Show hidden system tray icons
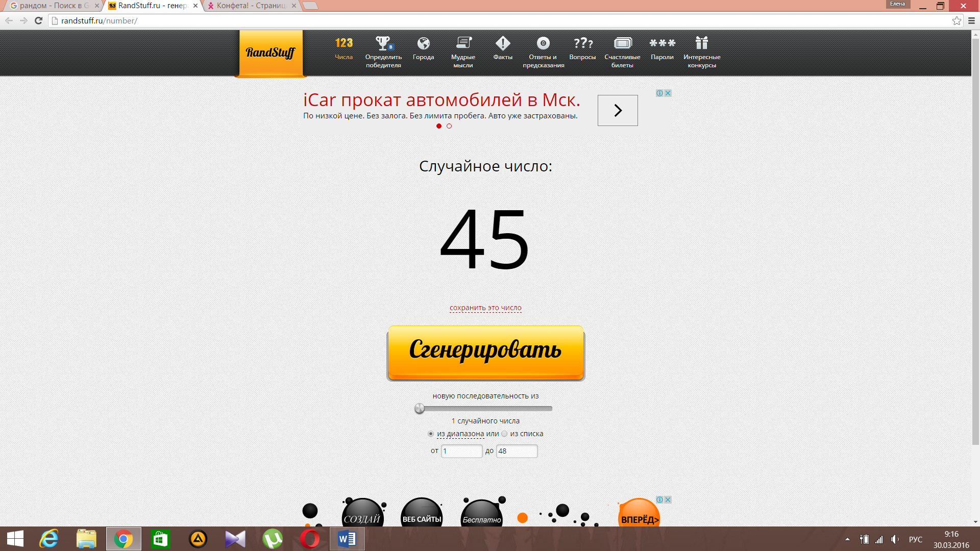The height and width of the screenshot is (551, 980). [847, 539]
